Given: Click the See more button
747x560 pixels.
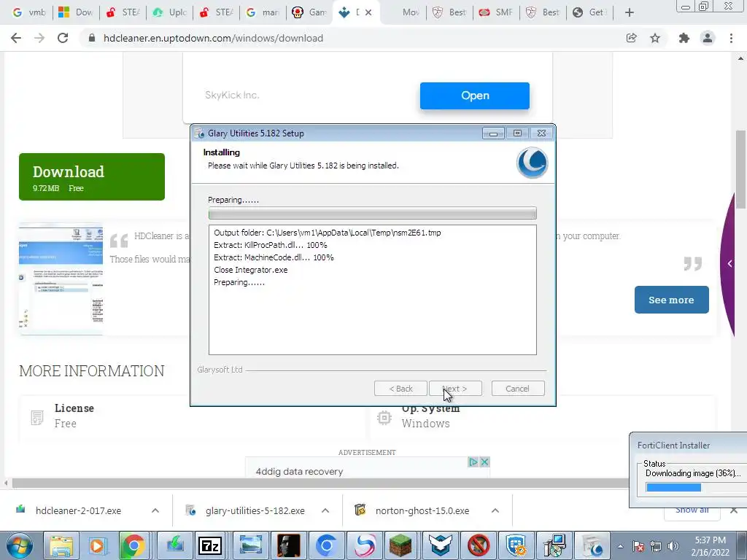Looking at the screenshot, I should (671, 300).
